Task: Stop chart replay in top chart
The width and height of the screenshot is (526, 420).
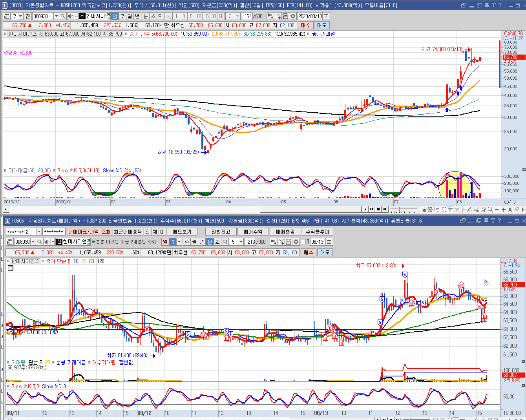Action: pyautogui.click(x=378, y=209)
